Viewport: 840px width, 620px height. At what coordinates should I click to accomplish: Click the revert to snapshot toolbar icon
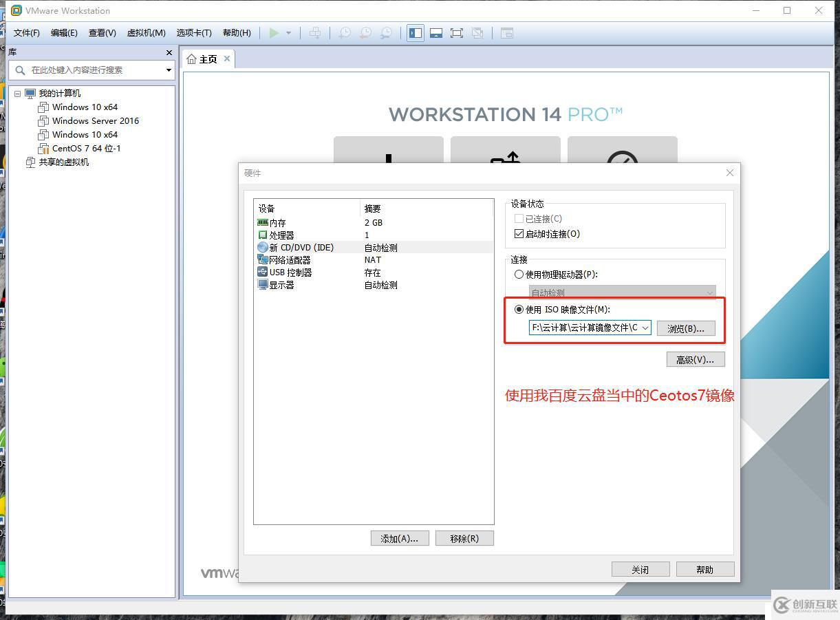(x=365, y=33)
